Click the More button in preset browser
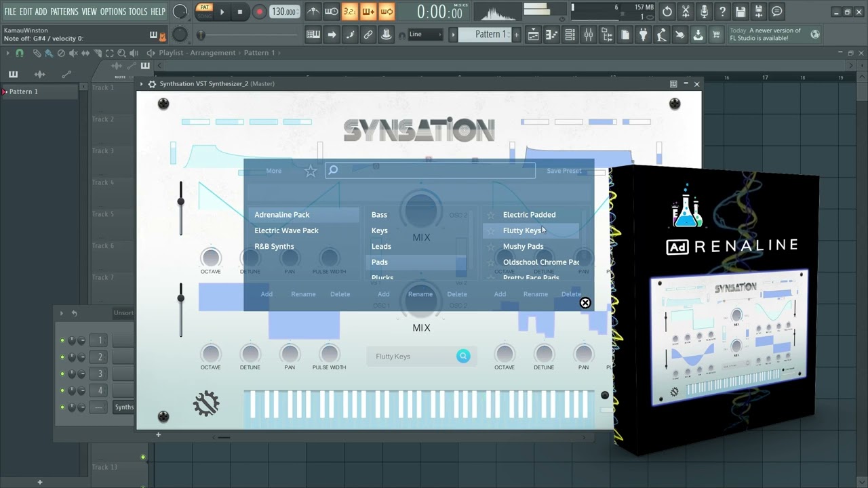This screenshot has height=488, width=868. 274,171
